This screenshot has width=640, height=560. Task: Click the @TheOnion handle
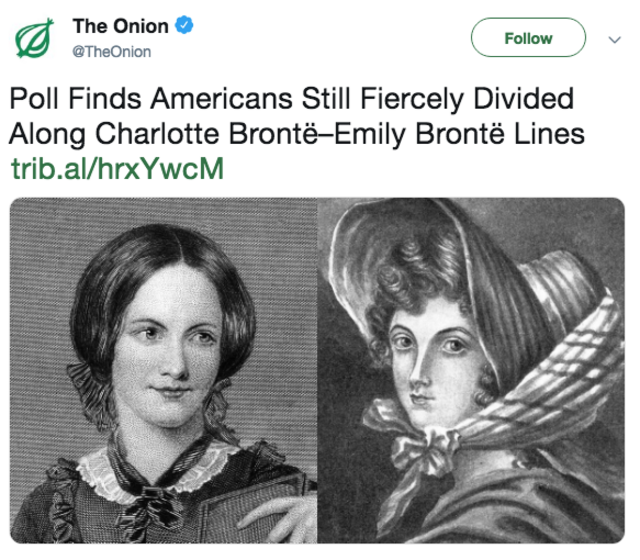[111, 52]
